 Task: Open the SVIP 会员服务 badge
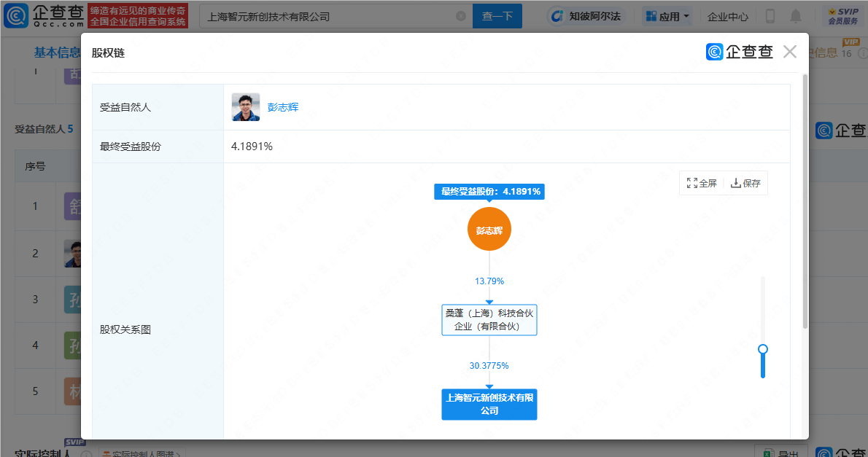842,16
